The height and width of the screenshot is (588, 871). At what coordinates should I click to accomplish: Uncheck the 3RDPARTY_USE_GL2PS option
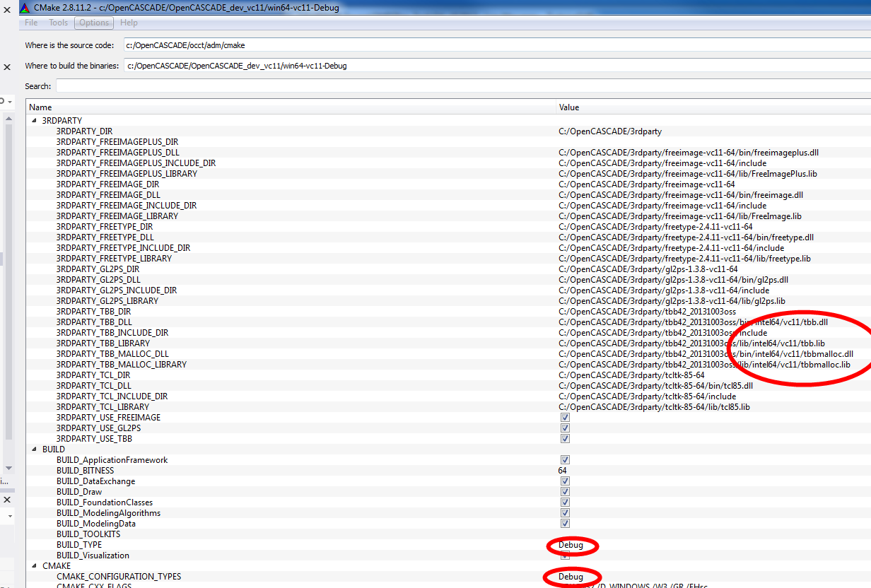pyautogui.click(x=565, y=428)
